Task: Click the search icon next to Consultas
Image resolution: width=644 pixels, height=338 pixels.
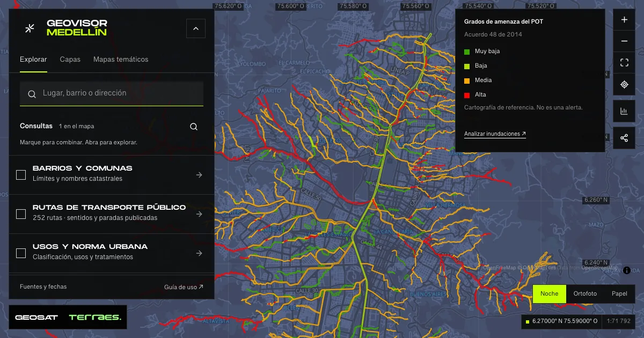Action: coord(194,127)
